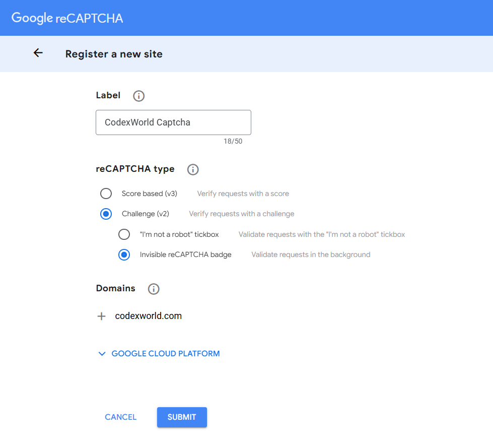Click the "Register a new site" heading
Viewport: 493px width, 448px height.
[114, 54]
